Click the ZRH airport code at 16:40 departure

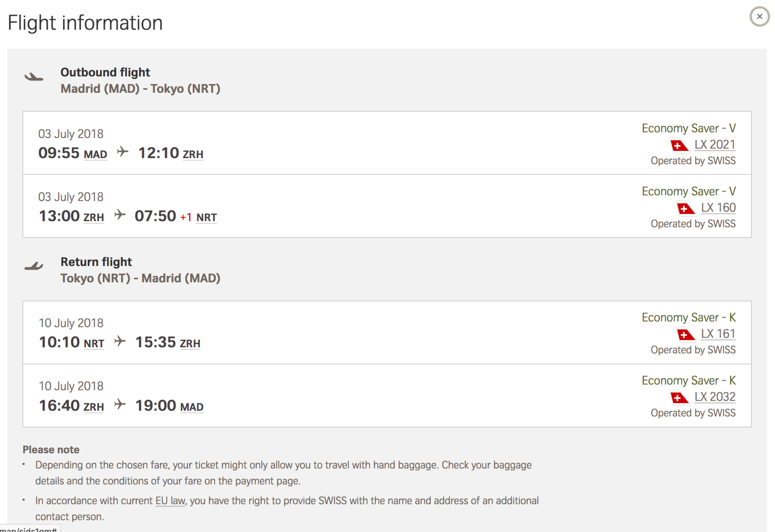(x=94, y=407)
